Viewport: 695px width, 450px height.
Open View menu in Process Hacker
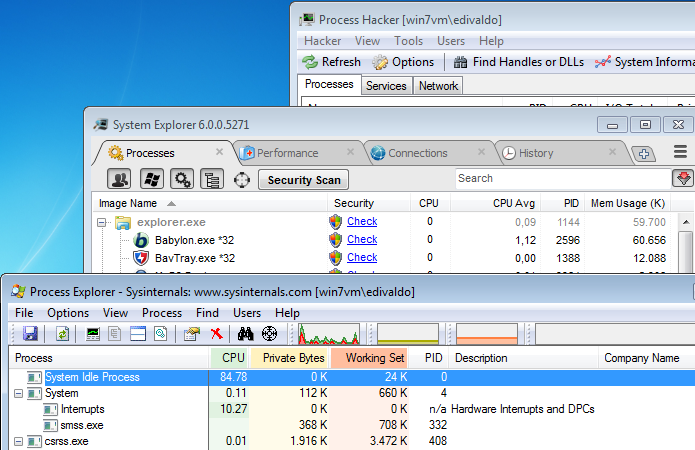point(367,41)
